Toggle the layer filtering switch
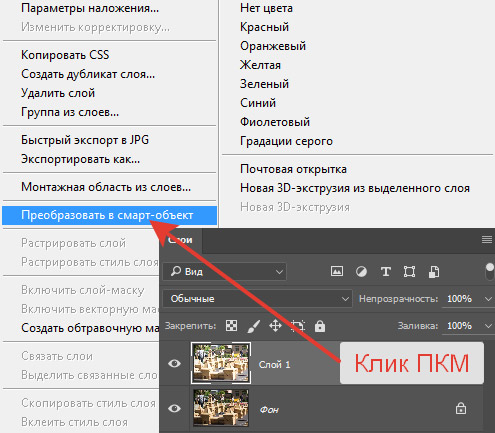The height and width of the screenshot is (433, 495). point(490,271)
